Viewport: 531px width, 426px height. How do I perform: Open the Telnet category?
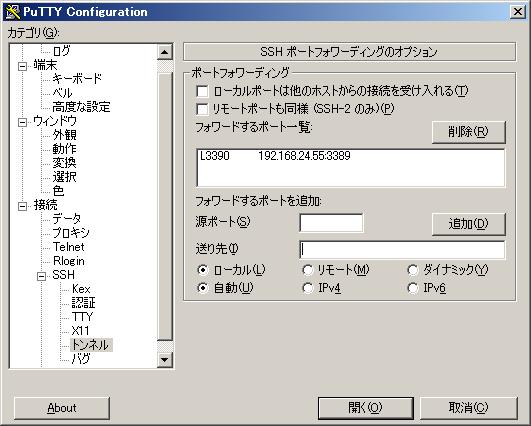[x=68, y=247]
